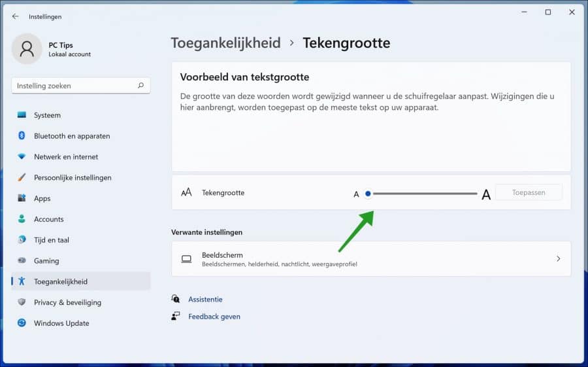Click the Privacy & beveiliging shield icon
This screenshot has height=367, width=588.
[x=22, y=302]
